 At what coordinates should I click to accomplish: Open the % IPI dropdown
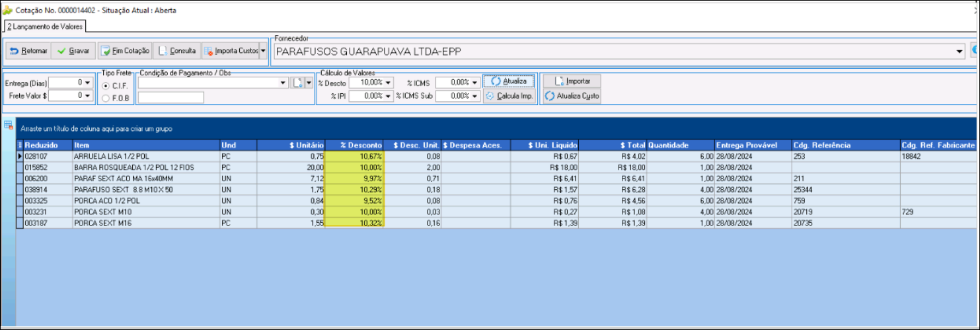click(389, 96)
